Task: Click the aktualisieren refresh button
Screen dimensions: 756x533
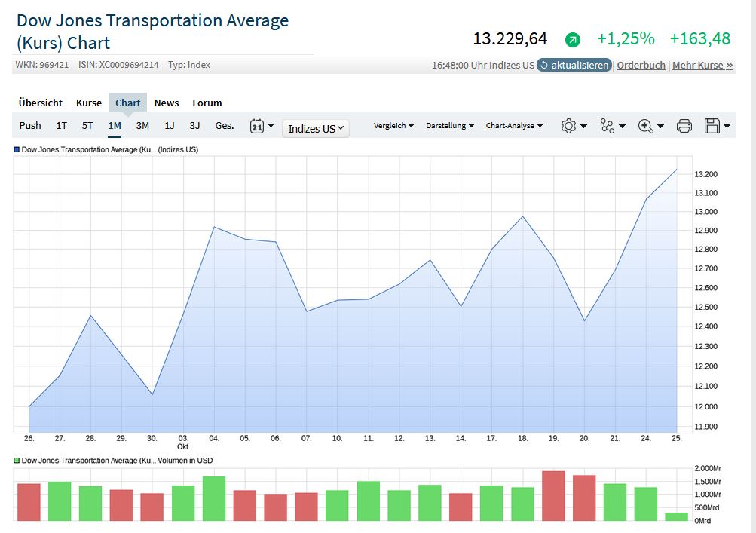Action: click(x=574, y=65)
